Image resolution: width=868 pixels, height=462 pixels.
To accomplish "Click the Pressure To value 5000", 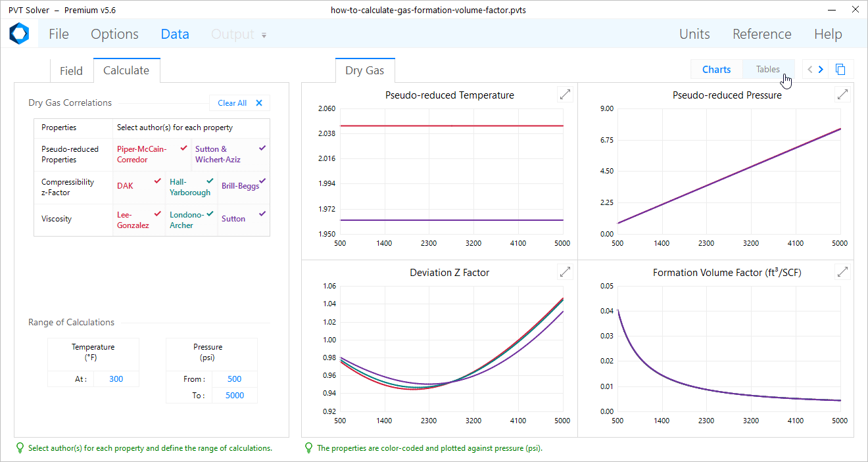I will click(x=234, y=395).
